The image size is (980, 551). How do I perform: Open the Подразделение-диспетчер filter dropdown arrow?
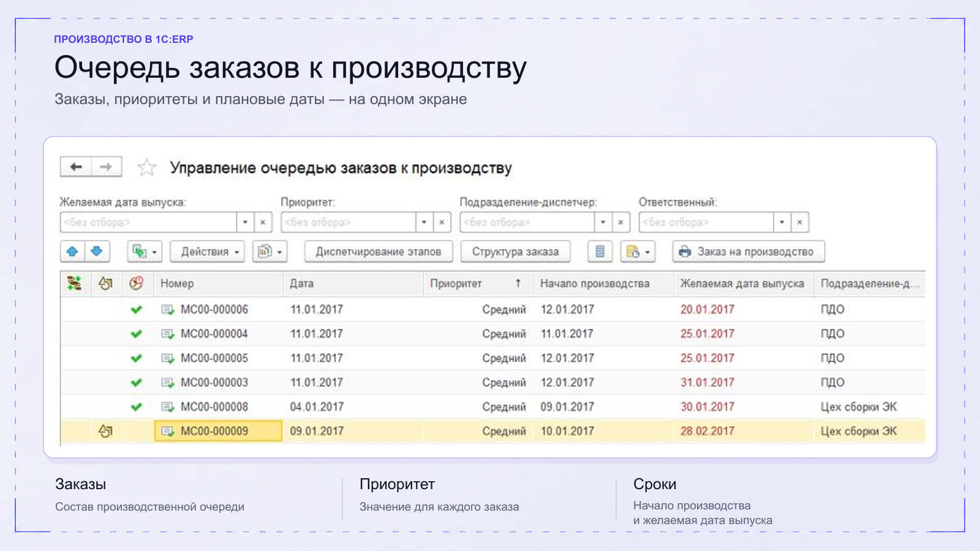coord(603,222)
